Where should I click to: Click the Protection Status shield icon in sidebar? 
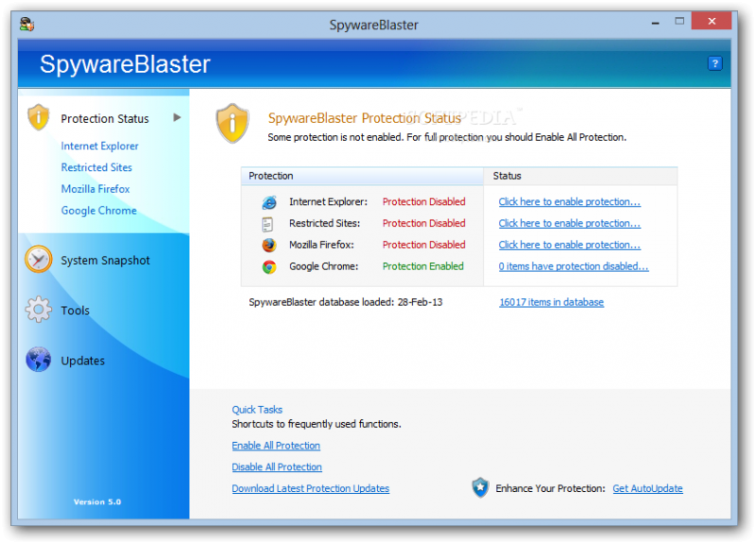click(x=39, y=117)
